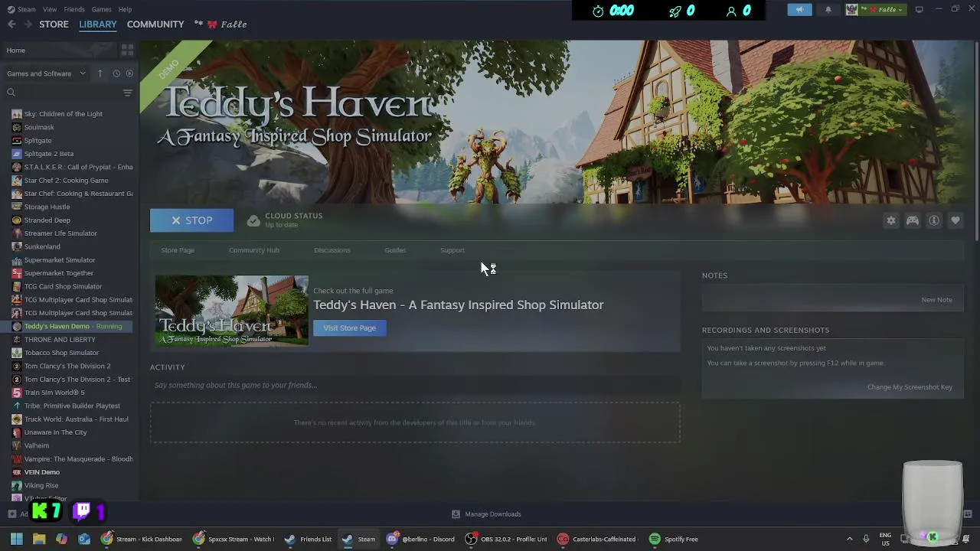Select Valheim in the library list

click(x=36, y=445)
